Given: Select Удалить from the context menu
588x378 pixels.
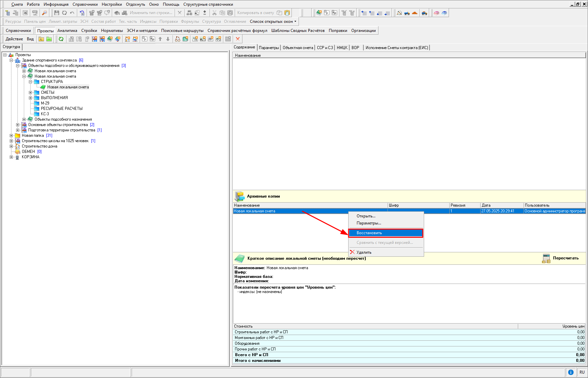Looking at the screenshot, I should [x=364, y=252].
